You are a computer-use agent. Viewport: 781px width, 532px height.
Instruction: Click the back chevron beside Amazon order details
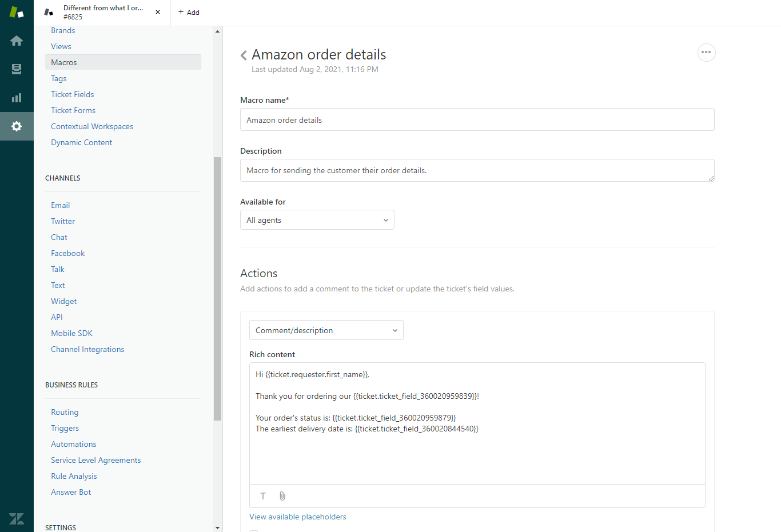pyautogui.click(x=244, y=55)
